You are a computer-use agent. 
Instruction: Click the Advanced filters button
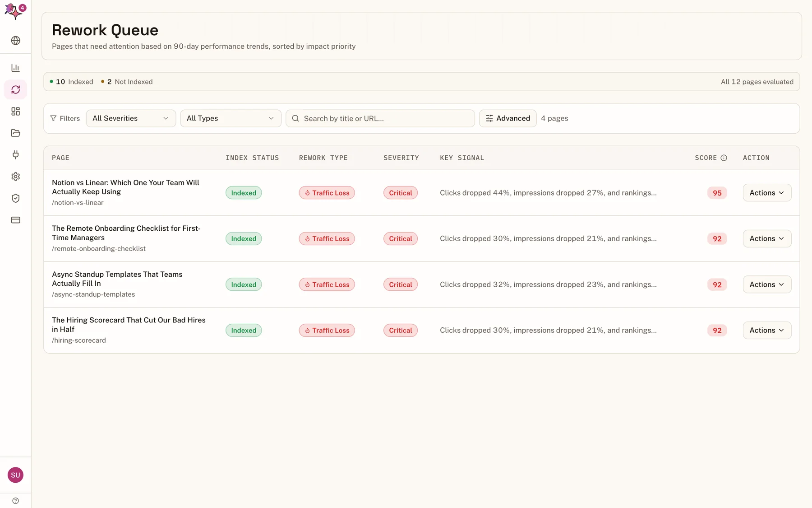point(507,118)
